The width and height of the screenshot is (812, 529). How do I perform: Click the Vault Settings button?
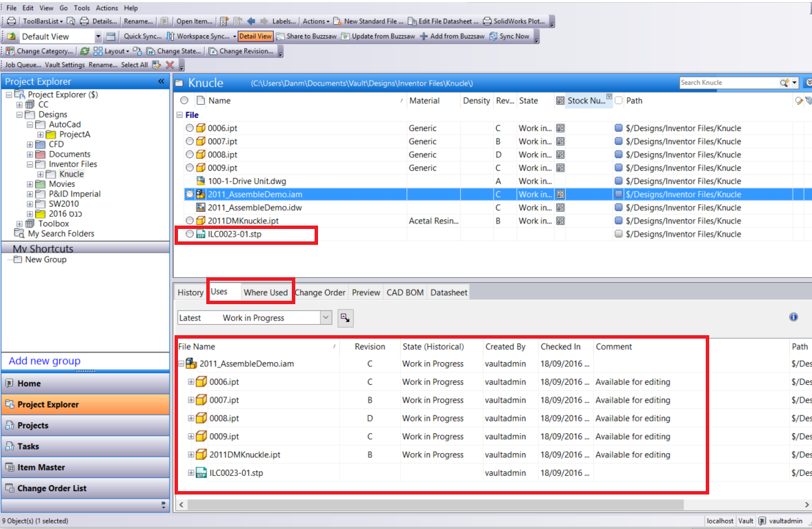(x=65, y=65)
